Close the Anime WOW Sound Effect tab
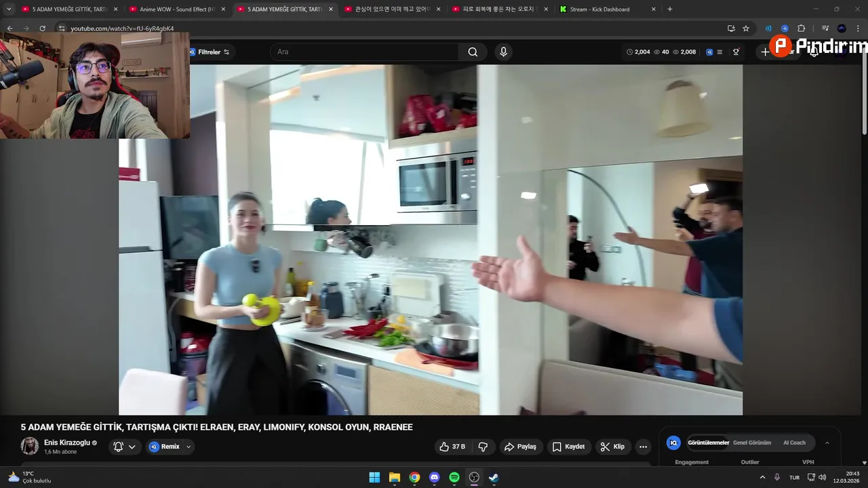Image resolution: width=868 pixels, height=488 pixels. click(223, 9)
